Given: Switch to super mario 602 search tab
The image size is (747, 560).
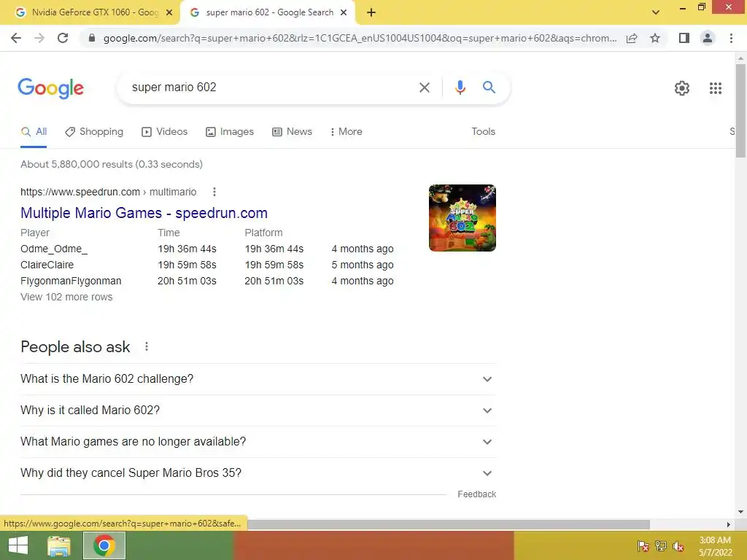Looking at the screenshot, I should pyautogui.click(x=267, y=13).
